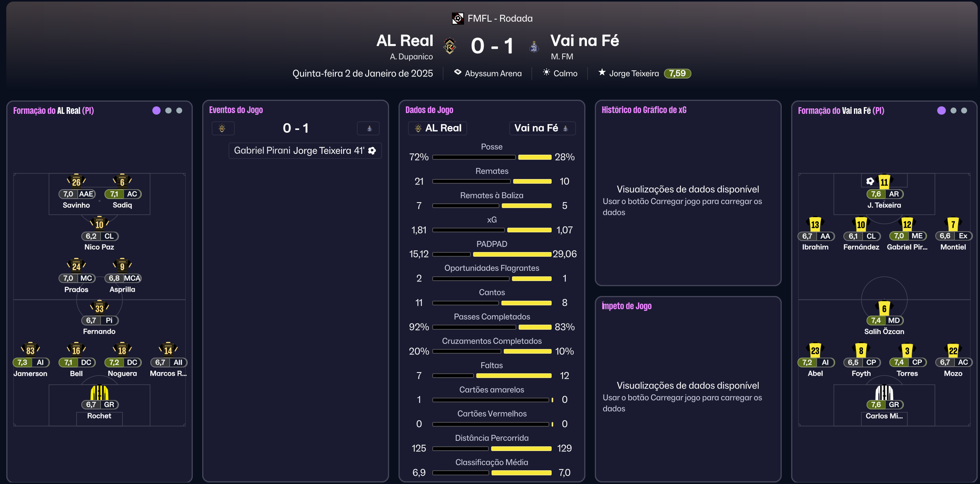This screenshot has width=980, height=484.
Task: Click Carlos Mi... goalkeeper shirt icon
Action: point(884,392)
